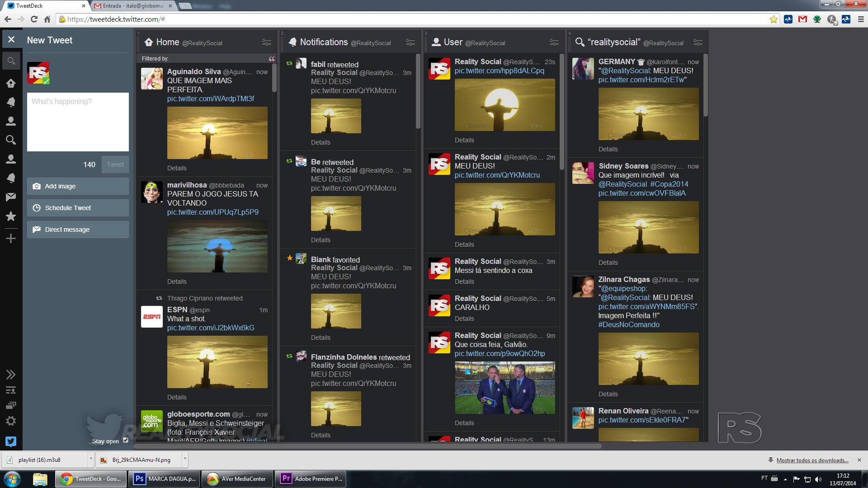Screen dimensions: 868x488
Task: Open the Chrome menu hamburger button
Action: [x=860, y=19]
